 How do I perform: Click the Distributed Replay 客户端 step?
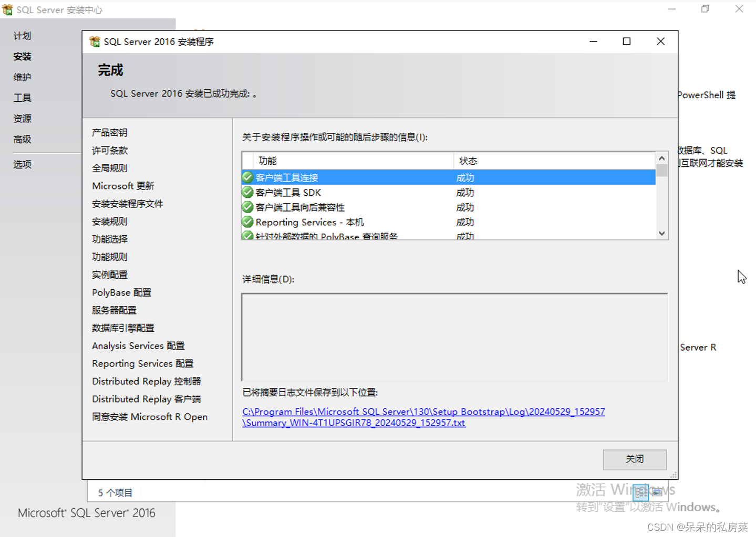[x=147, y=399]
